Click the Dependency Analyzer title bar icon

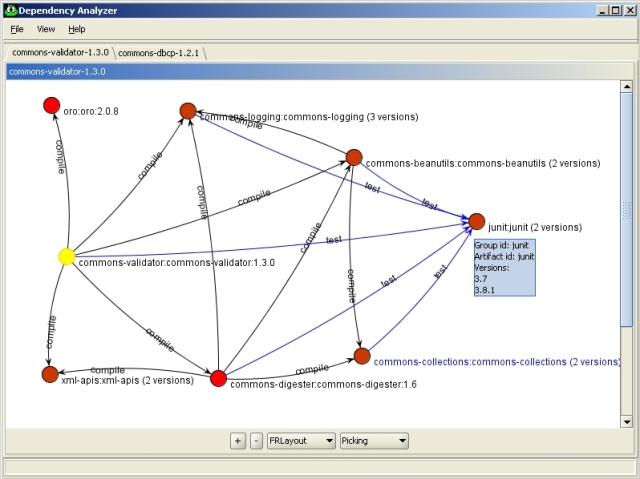(x=11, y=11)
